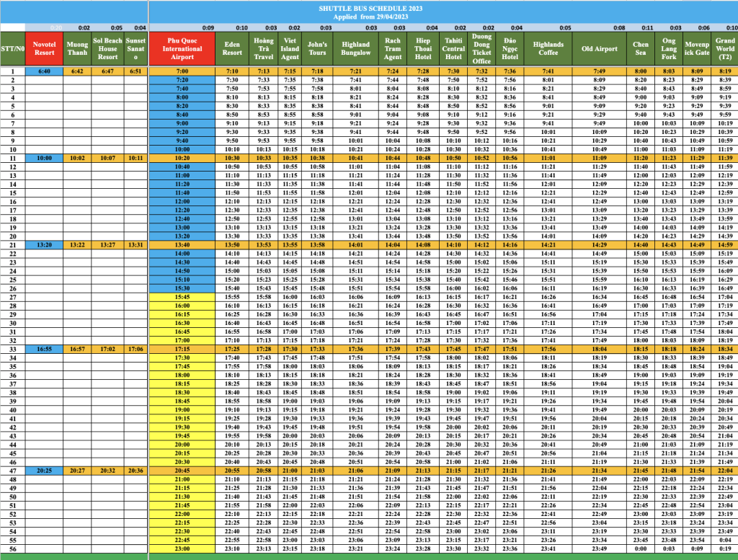Select the 7:49 Old Airport cell in row 1
This screenshot has width=738, height=560.
pyautogui.click(x=599, y=71)
